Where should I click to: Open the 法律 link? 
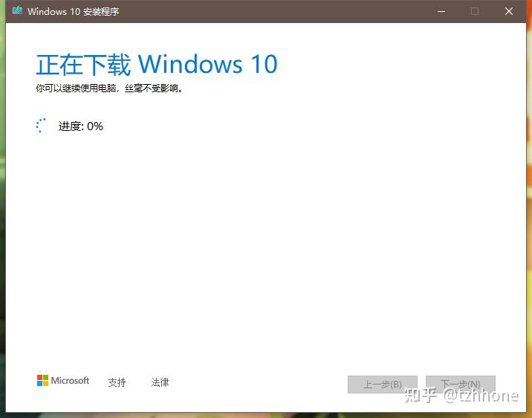(x=160, y=382)
